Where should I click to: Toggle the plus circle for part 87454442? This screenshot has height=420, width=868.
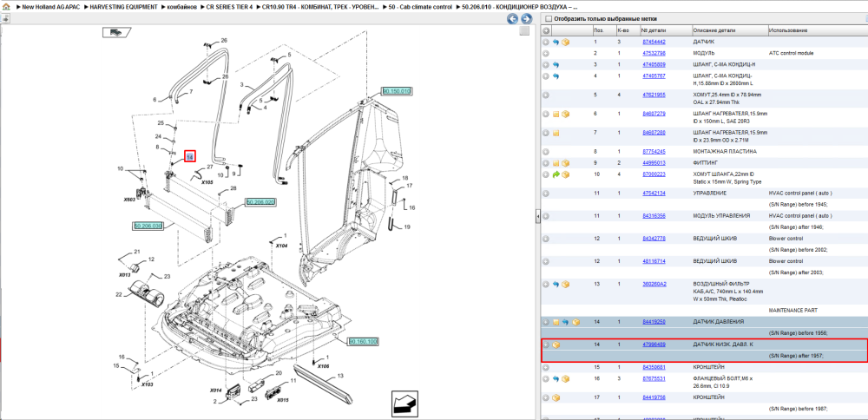pyautogui.click(x=546, y=42)
